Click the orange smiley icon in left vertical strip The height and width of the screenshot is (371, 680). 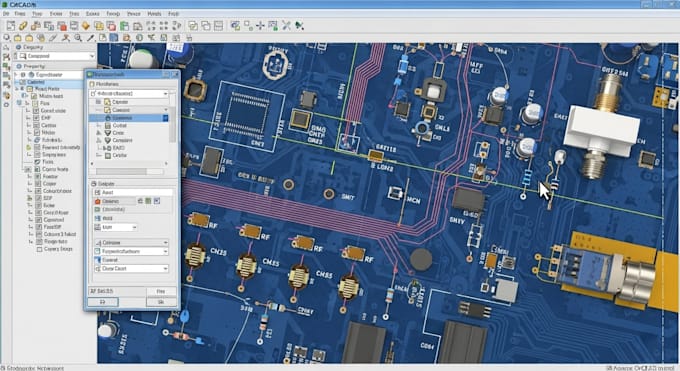pyautogui.click(x=7, y=95)
